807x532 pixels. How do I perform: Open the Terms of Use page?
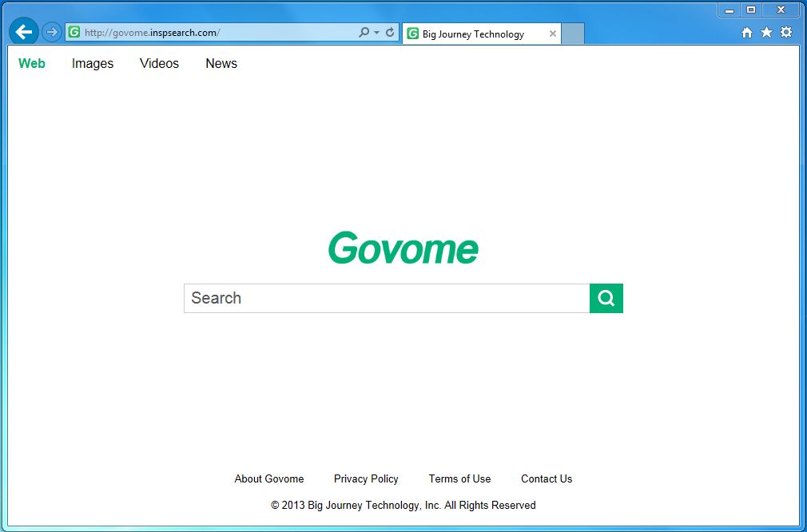pos(459,478)
